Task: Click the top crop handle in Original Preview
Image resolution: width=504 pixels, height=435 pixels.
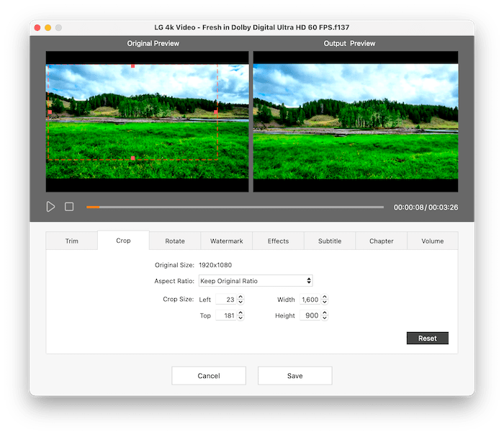Action: coord(132,66)
